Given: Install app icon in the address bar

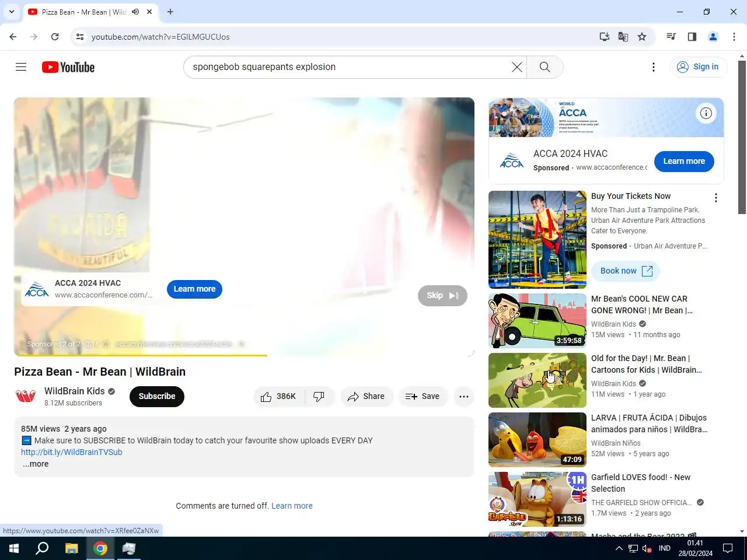Looking at the screenshot, I should [605, 37].
